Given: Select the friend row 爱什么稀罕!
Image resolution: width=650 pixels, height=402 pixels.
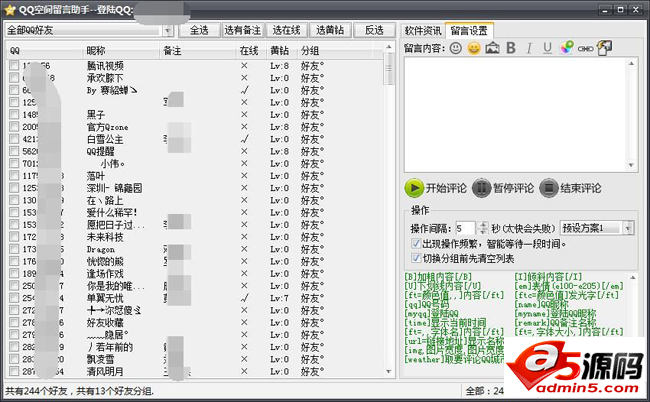Looking at the screenshot, I should (195, 212).
